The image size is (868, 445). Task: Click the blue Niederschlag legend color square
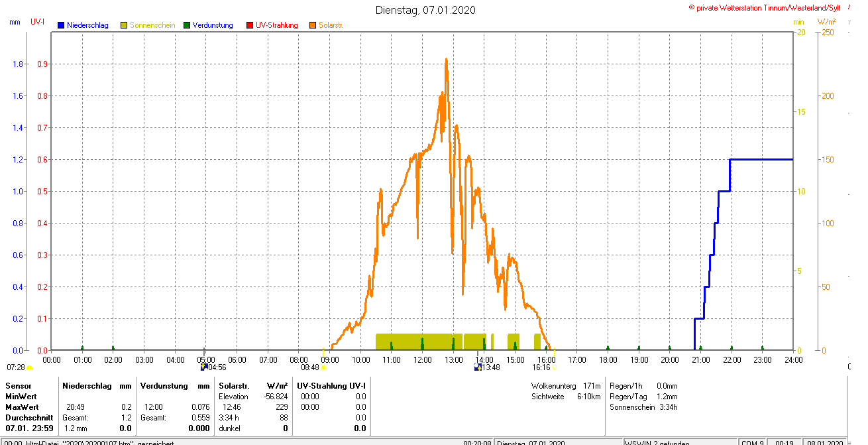pyautogui.click(x=61, y=25)
